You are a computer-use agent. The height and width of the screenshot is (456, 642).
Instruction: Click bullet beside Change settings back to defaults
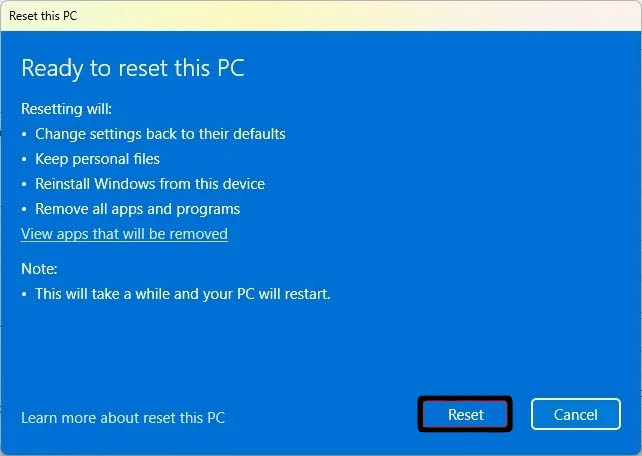(x=24, y=134)
